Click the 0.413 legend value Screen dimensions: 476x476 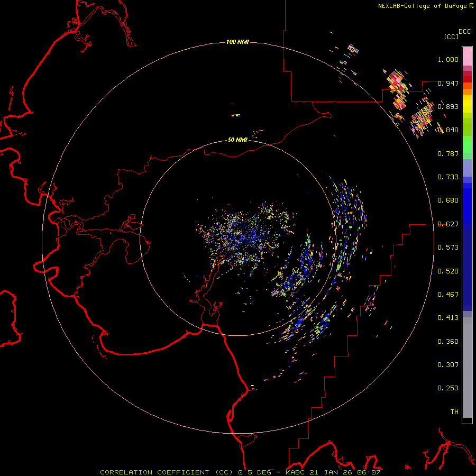click(448, 318)
